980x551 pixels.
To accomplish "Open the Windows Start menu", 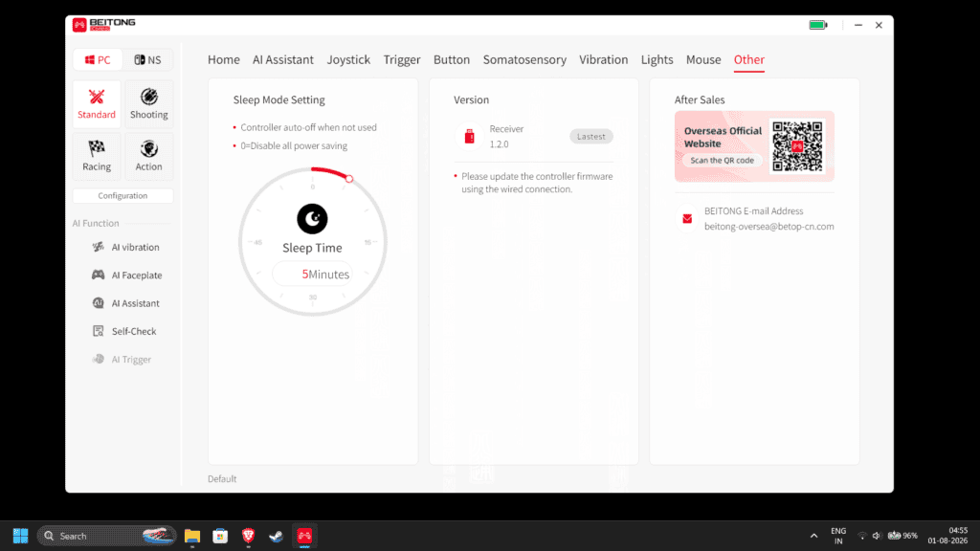I will 20,536.
